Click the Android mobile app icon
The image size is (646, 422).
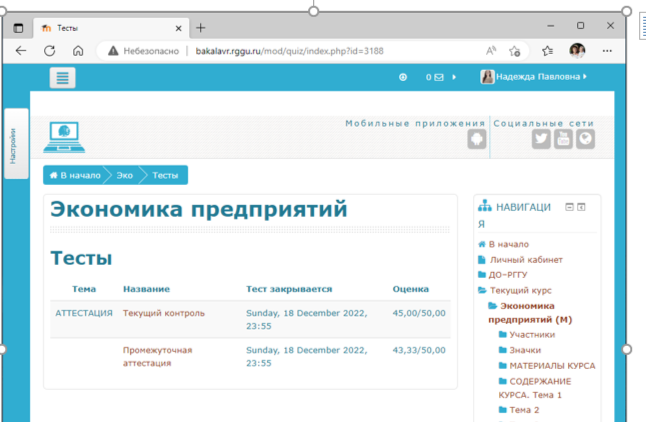pyautogui.click(x=475, y=140)
